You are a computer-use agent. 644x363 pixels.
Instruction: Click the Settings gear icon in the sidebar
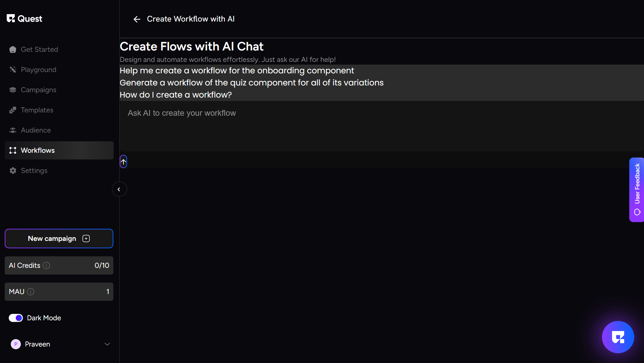13,171
